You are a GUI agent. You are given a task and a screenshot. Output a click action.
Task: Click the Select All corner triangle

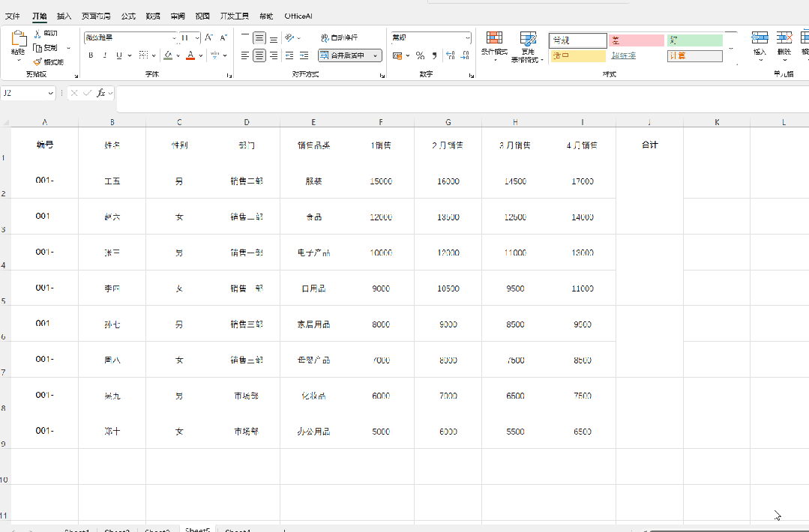tap(6, 123)
